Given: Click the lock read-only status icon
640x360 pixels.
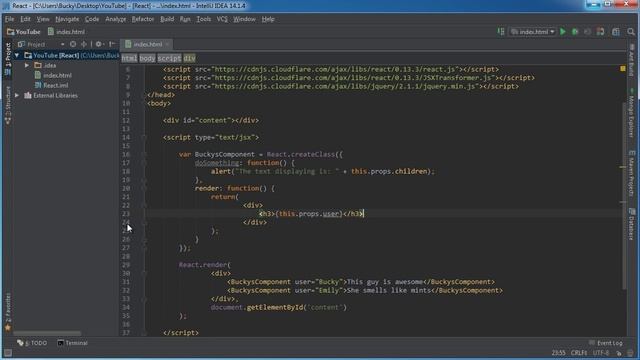Looking at the screenshot, I should click(x=619, y=353).
